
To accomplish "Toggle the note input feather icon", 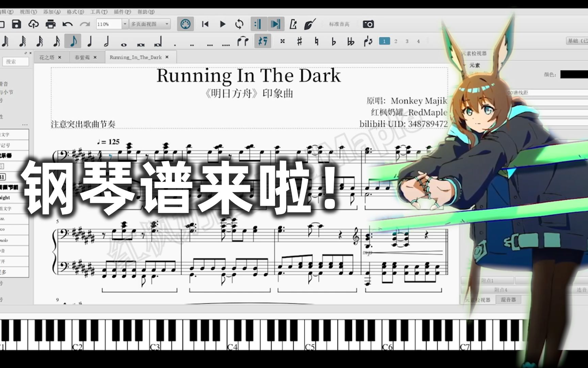I will (x=310, y=24).
